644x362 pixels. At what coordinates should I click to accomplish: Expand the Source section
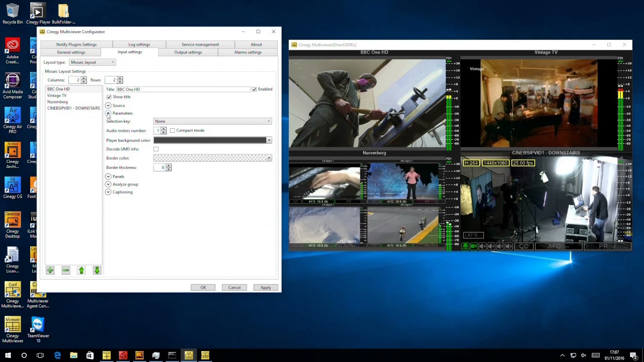108,106
